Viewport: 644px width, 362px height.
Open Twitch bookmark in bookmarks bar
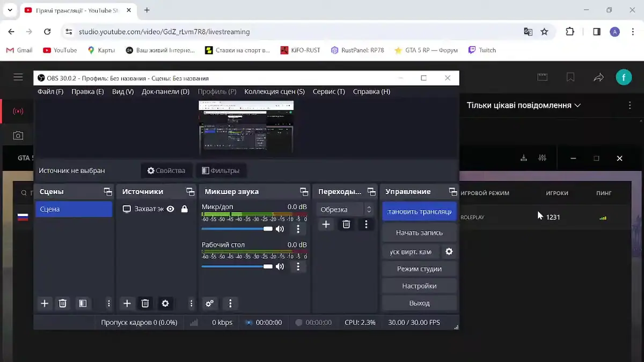482,50
